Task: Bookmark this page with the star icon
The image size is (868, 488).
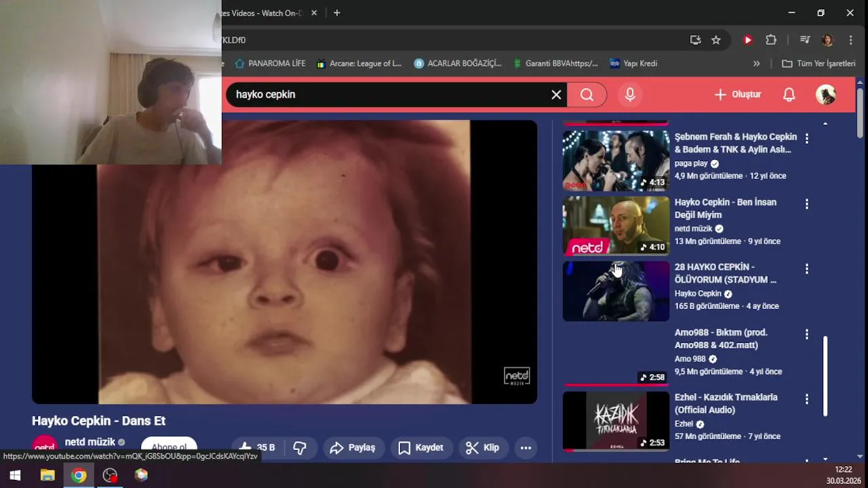Action: click(716, 40)
